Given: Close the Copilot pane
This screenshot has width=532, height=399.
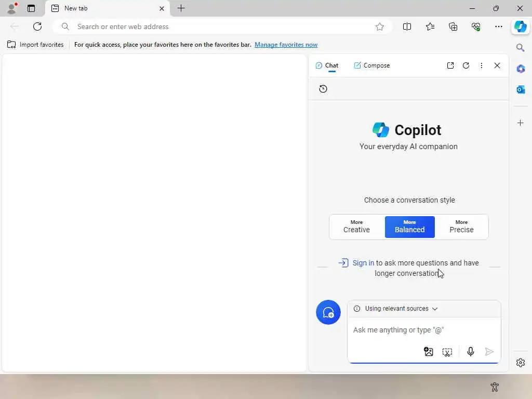Looking at the screenshot, I should (x=497, y=65).
